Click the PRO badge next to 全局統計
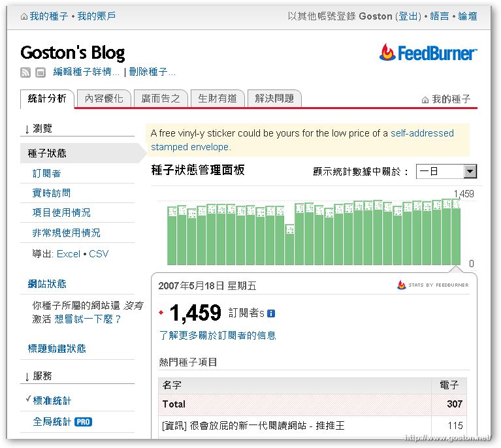 coord(83,422)
